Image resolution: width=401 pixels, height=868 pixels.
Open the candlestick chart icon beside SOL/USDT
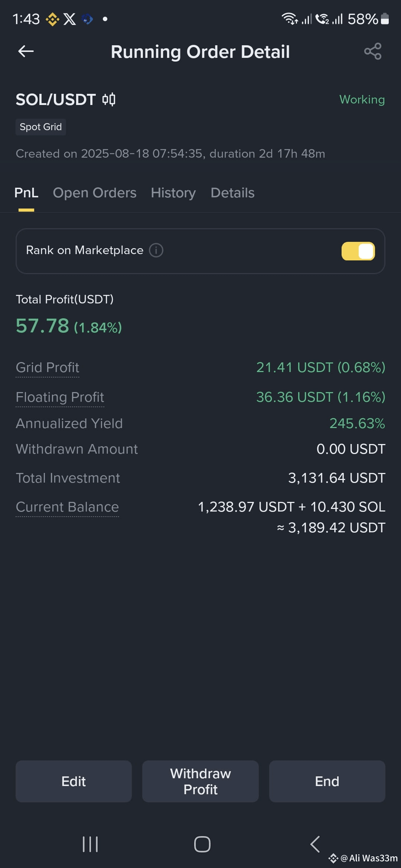(x=109, y=99)
